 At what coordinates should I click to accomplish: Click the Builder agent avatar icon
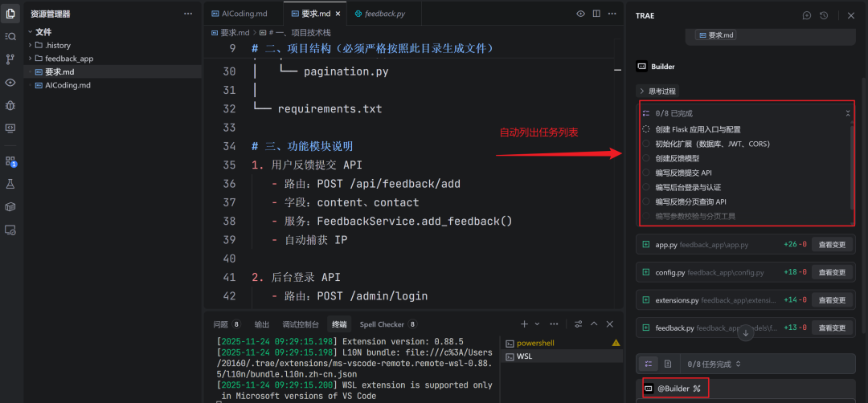point(641,67)
